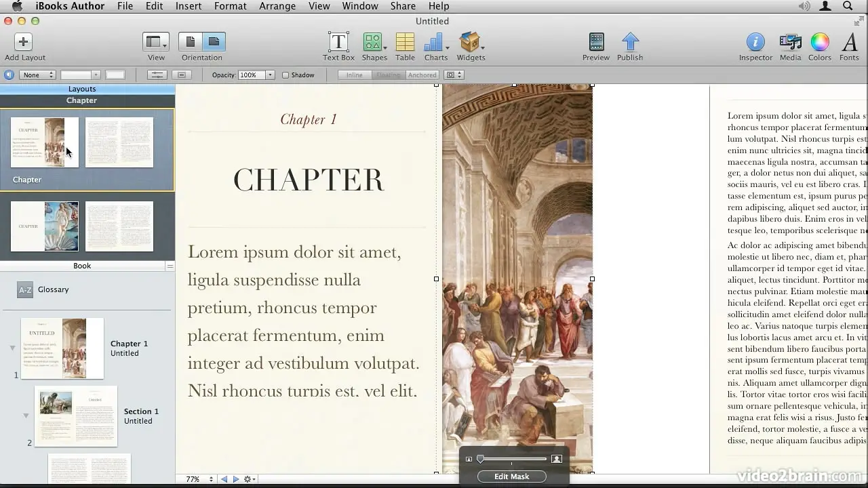The height and width of the screenshot is (488, 868).
Task: Select the Chapter layout with School of Athens
Action: click(45, 142)
